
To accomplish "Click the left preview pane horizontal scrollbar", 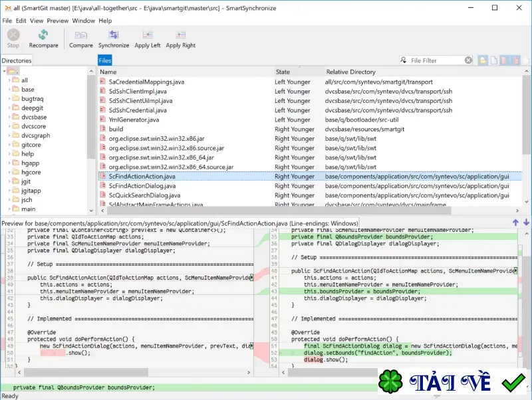I will 86,372.
